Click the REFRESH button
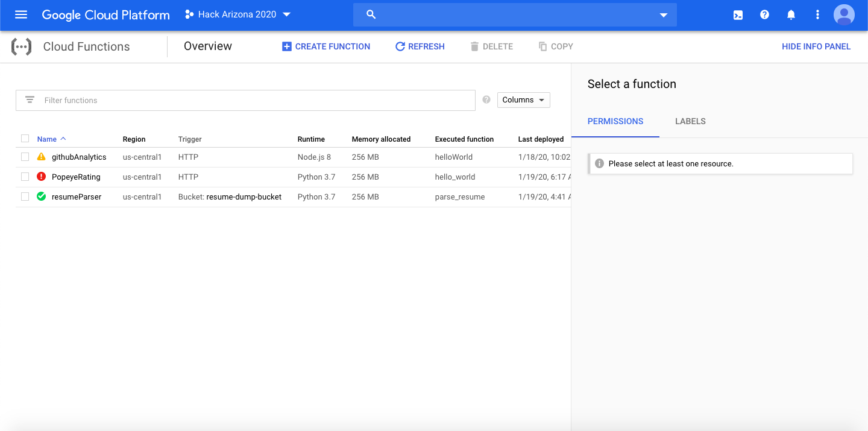Image resolution: width=868 pixels, height=431 pixels. (x=420, y=46)
